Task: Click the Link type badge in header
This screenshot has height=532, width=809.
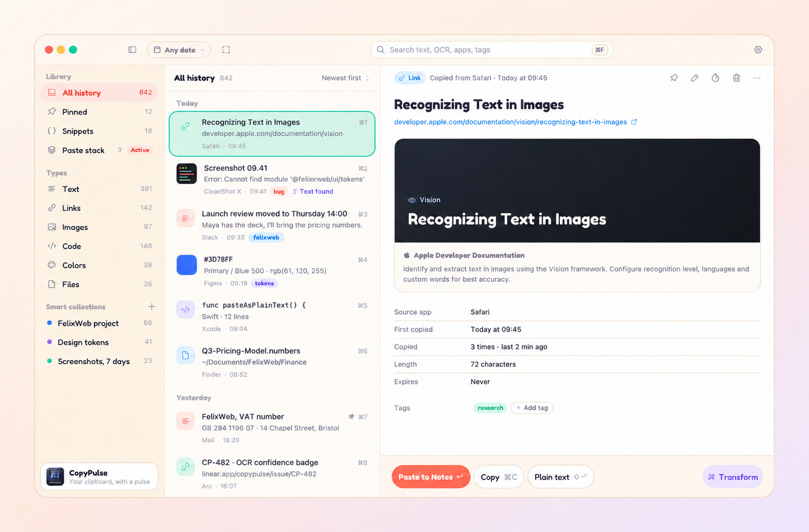Action: coord(410,78)
